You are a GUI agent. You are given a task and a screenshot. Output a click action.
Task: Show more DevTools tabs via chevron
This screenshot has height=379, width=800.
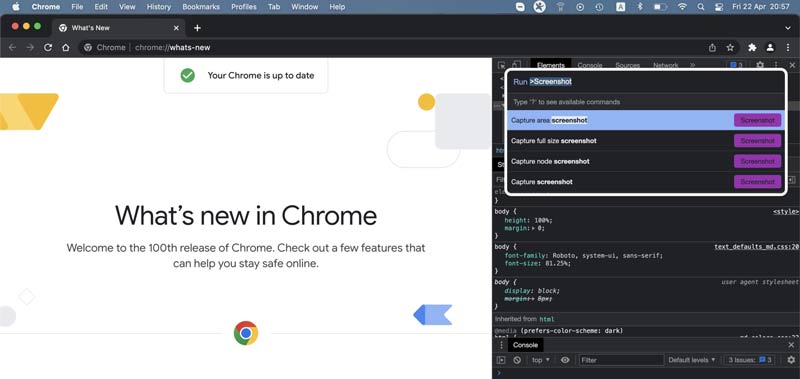pos(692,65)
